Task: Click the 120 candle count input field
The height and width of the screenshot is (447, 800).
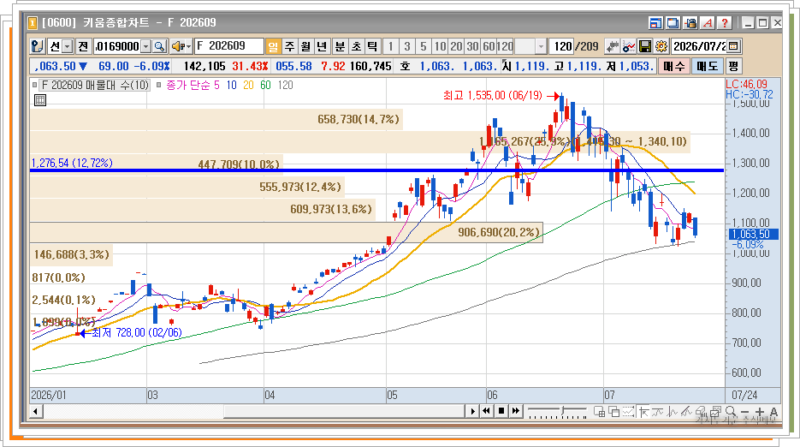Action: tap(561, 46)
